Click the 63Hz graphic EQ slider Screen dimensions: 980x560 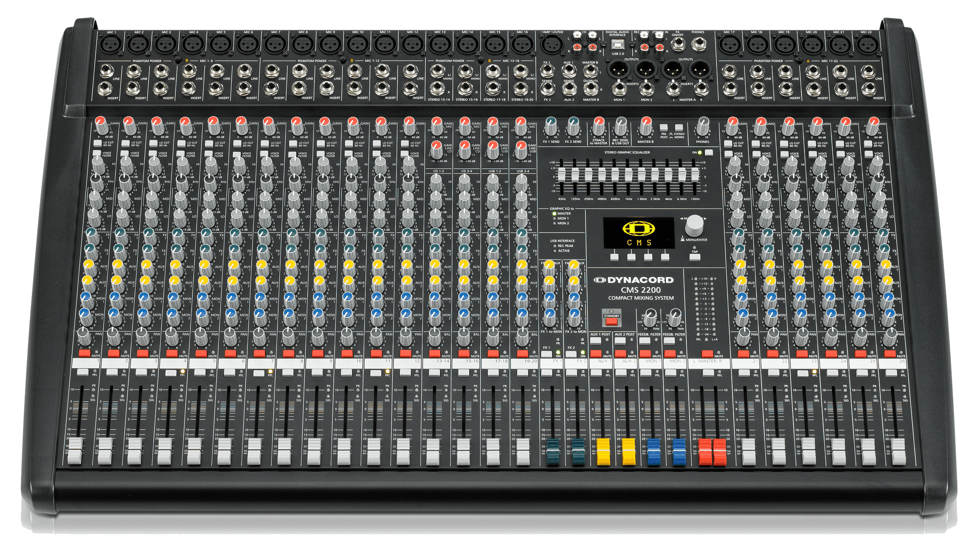tap(562, 175)
